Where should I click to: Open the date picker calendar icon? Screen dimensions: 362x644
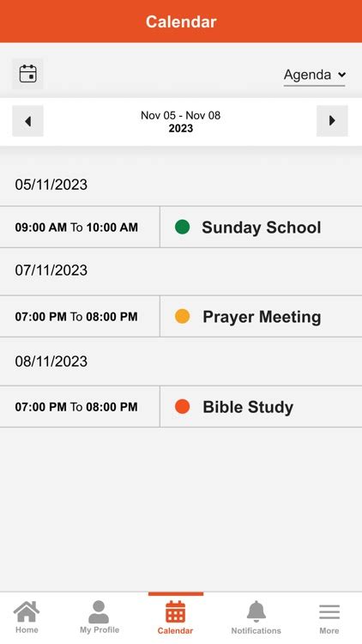(x=27, y=74)
